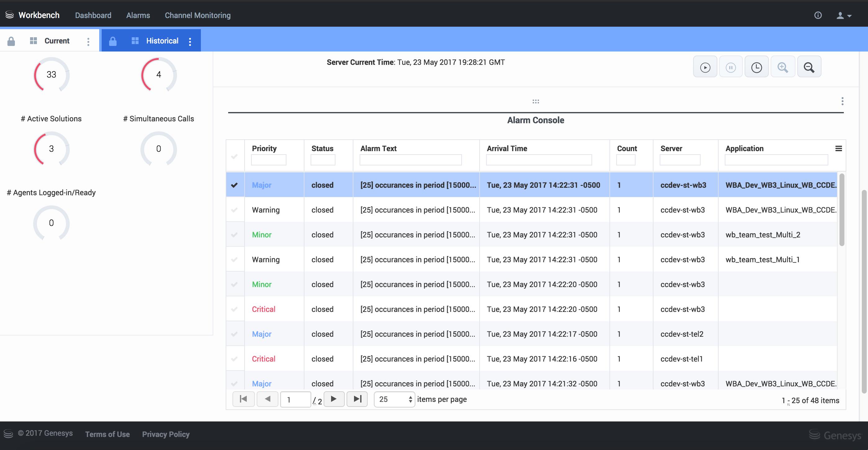
Task: Click the Alarm Text filter input field
Action: (x=410, y=160)
